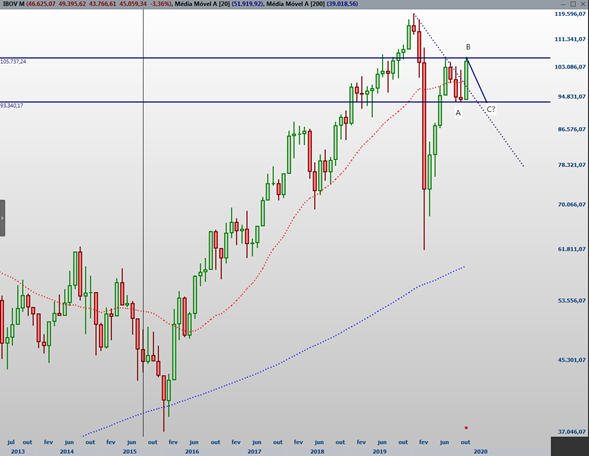Click the 'Média Móvel A [20]' title text
Image resolution: width=589 pixels, height=456 pixels.
point(202,4)
